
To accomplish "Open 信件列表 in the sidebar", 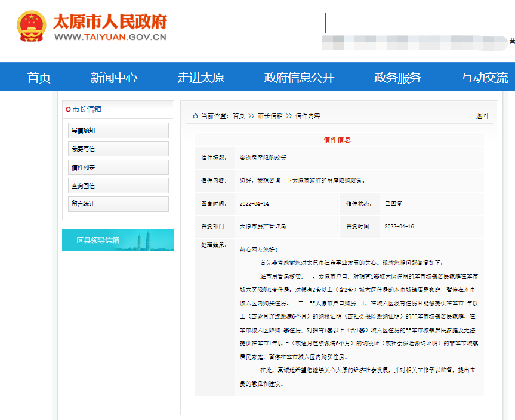I will [x=118, y=168].
